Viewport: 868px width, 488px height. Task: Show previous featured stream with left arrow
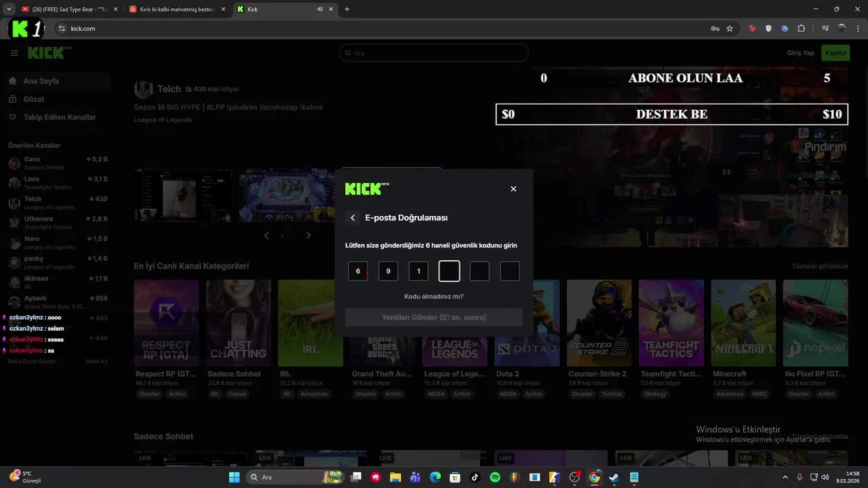tap(267, 235)
